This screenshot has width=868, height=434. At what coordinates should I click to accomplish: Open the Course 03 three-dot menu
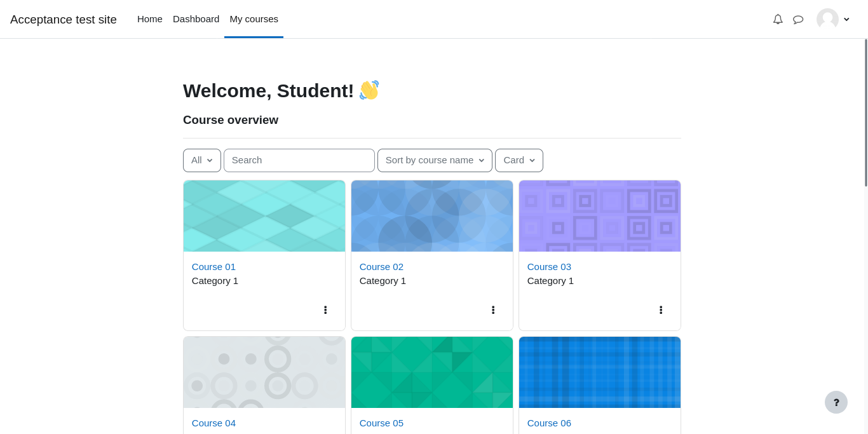(661, 310)
